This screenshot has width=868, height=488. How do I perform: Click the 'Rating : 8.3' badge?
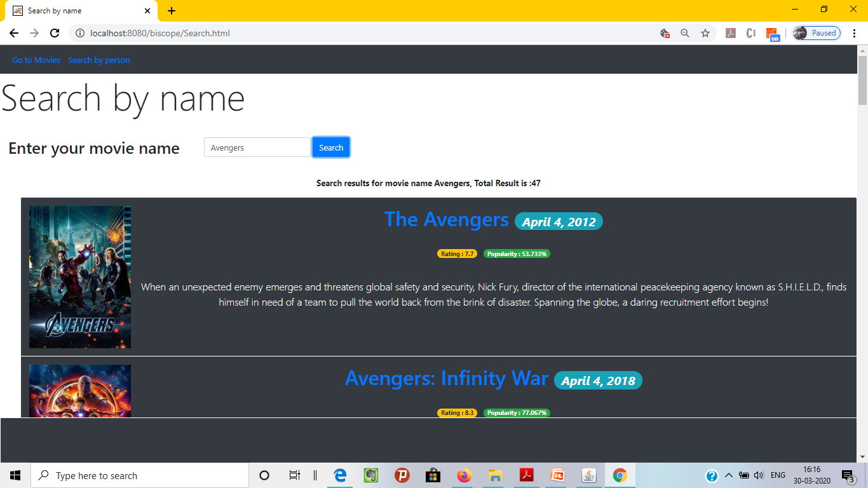(x=458, y=413)
